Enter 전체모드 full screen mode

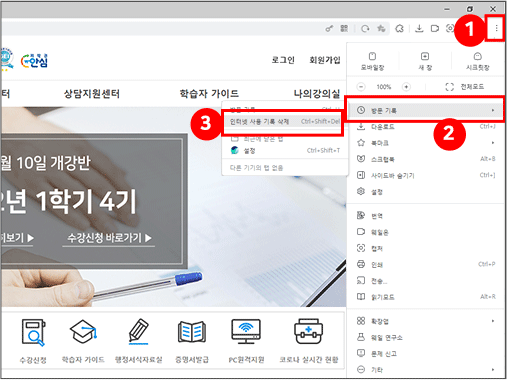tap(465, 87)
